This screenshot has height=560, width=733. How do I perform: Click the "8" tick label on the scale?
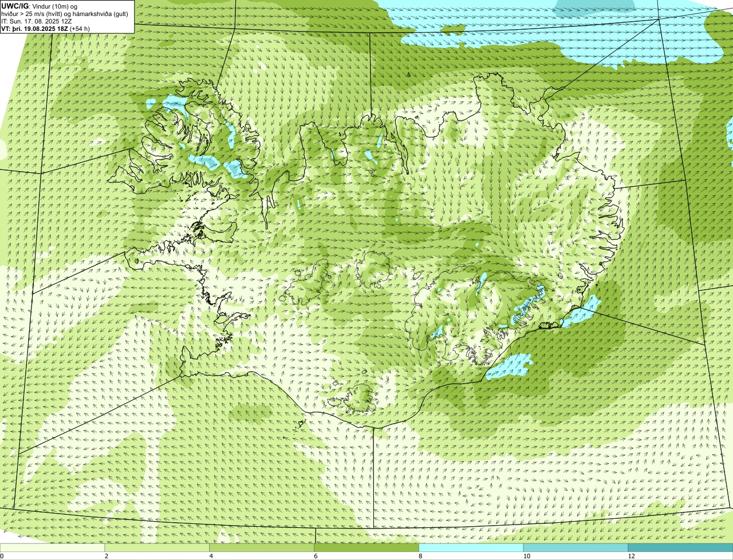click(x=420, y=556)
